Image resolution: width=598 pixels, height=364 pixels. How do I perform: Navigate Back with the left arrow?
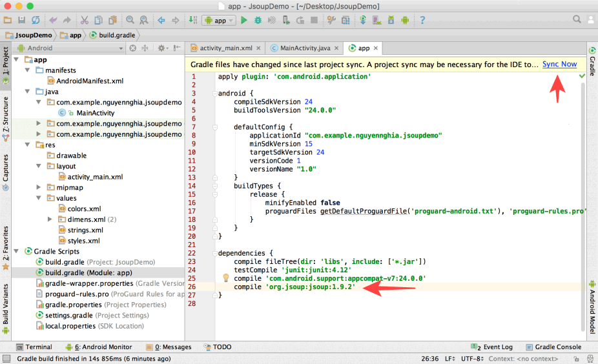(161, 20)
